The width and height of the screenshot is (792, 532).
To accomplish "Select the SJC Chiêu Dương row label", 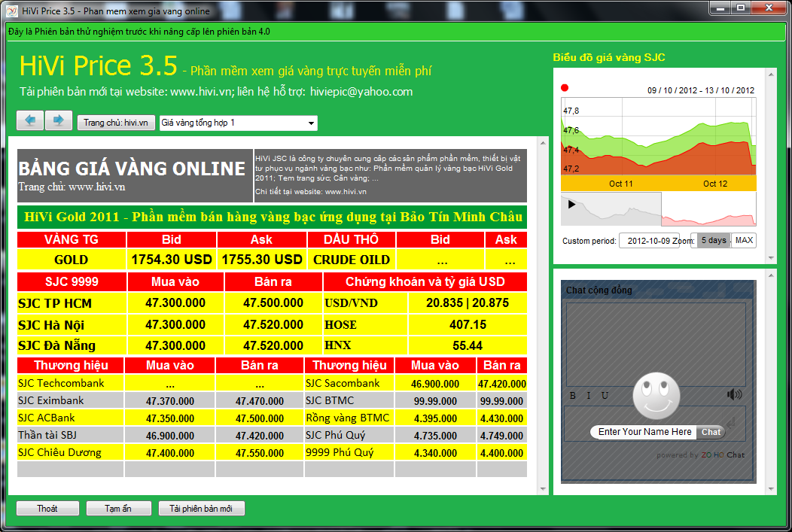I will pyautogui.click(x=59, y=452).
